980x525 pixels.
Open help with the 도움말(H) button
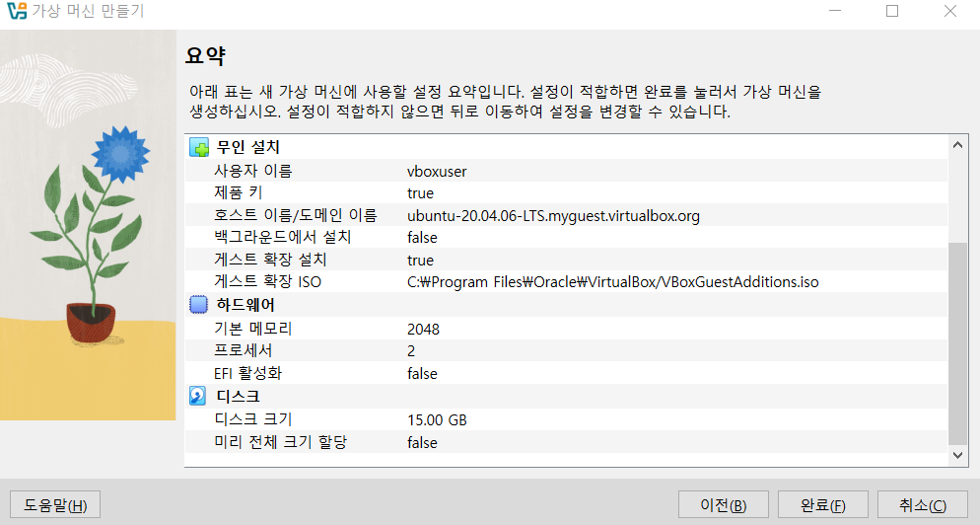[55, 504]
